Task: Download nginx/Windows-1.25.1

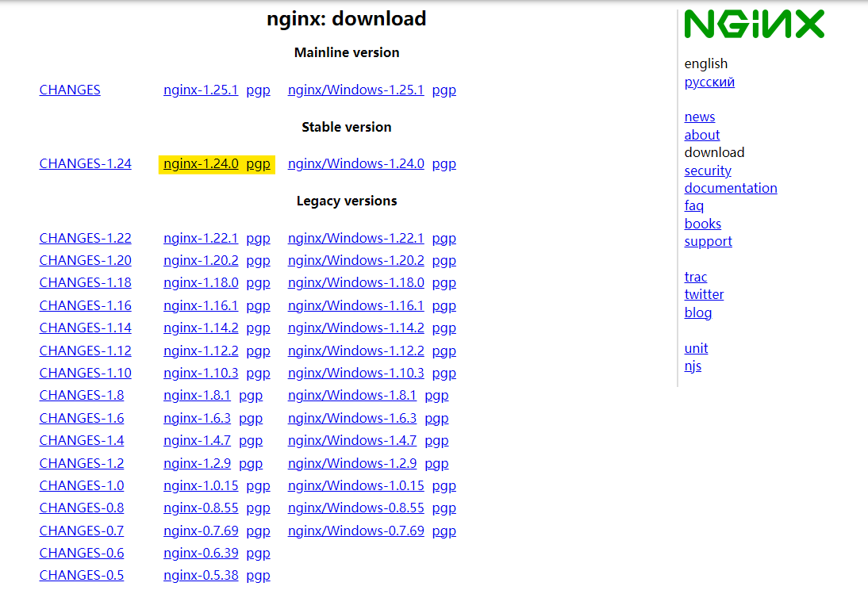Action: (x=356, y=90)
